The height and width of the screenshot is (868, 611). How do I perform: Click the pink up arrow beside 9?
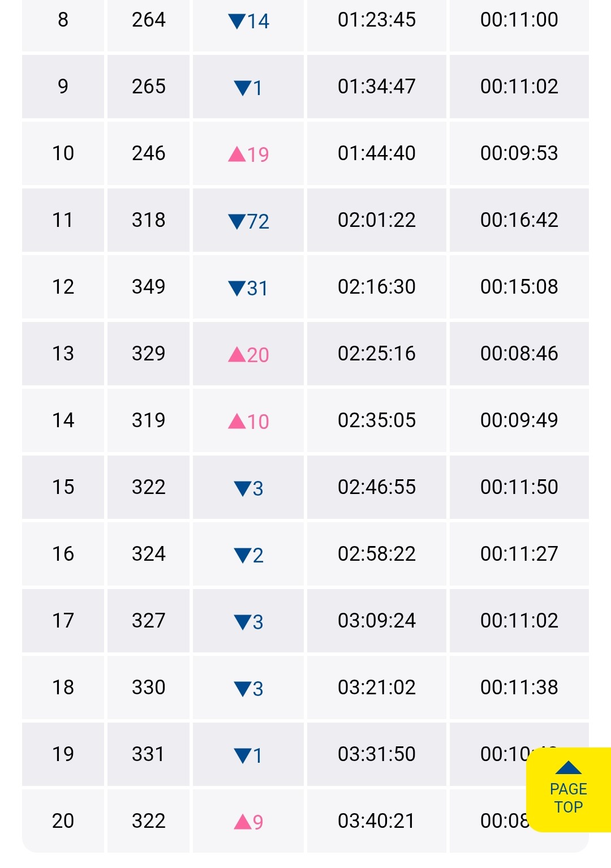(x=242, y=822)
